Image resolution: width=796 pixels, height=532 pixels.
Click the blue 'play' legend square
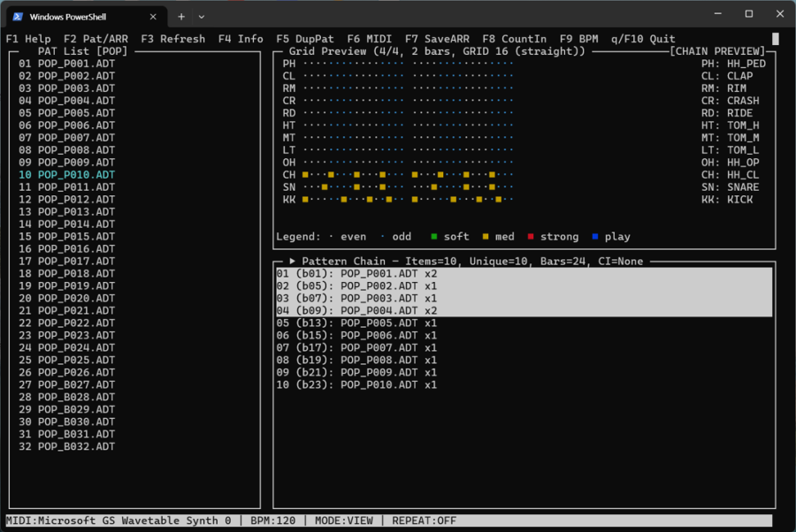click(x=594, y=236)
